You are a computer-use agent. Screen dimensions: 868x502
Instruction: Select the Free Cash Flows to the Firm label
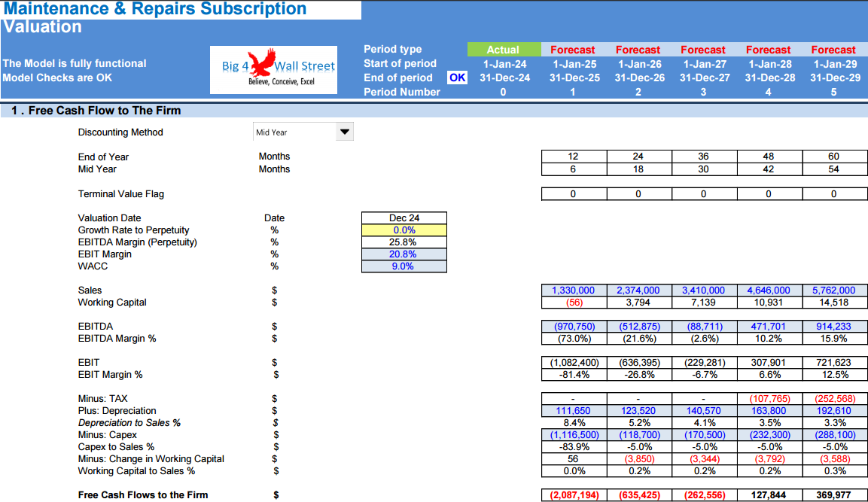pyautogui.click(x=143, y=495)
